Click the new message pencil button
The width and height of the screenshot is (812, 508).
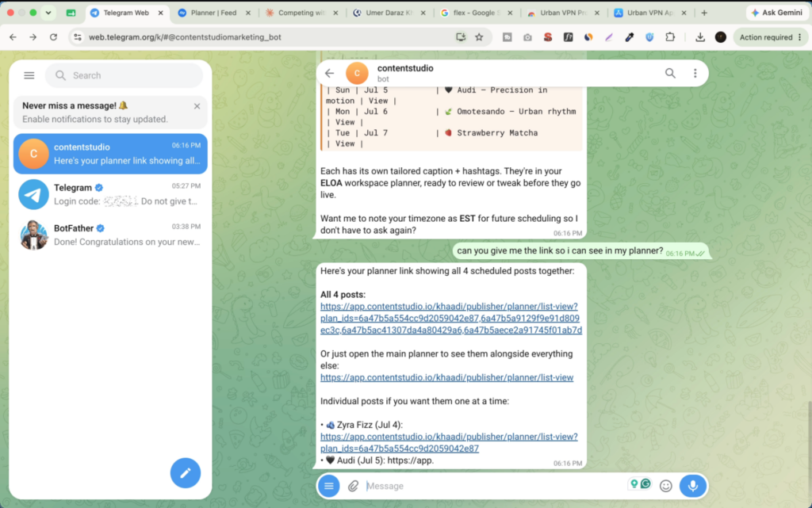(x=186, y=472)
